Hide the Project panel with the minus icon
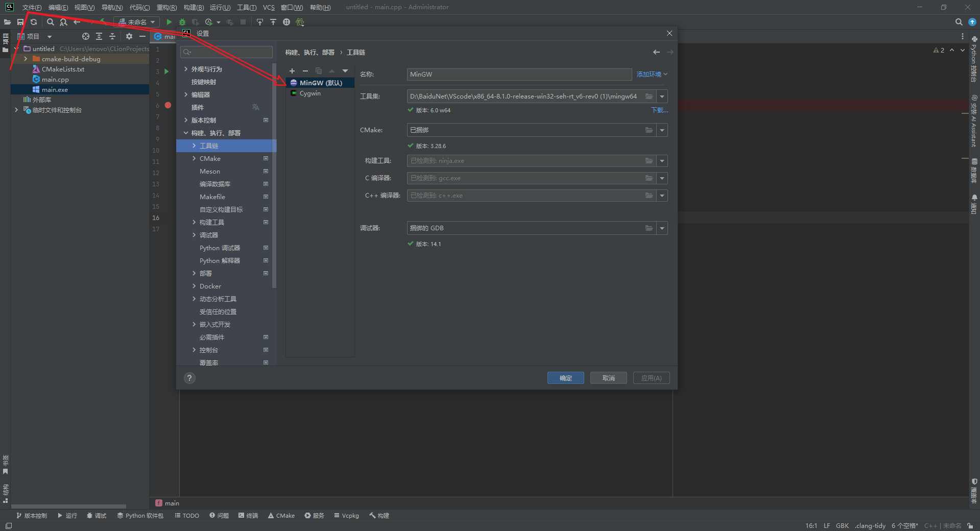The image size is (980, 531). pyautogui.click(x=142, y=36)
